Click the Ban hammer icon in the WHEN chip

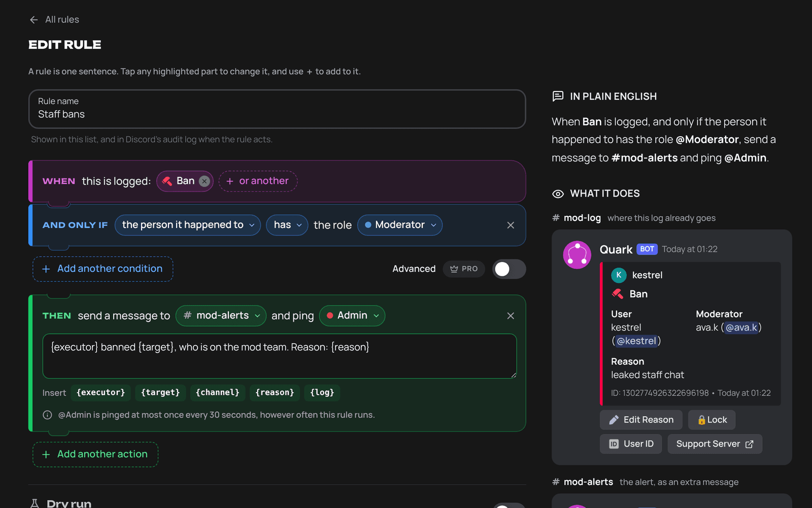(167, 181)
